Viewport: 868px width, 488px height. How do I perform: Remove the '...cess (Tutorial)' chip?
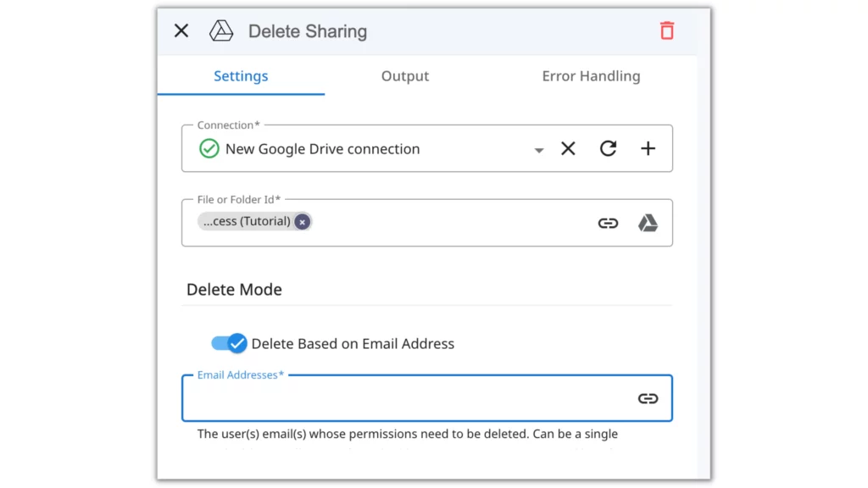pos(303,222)
